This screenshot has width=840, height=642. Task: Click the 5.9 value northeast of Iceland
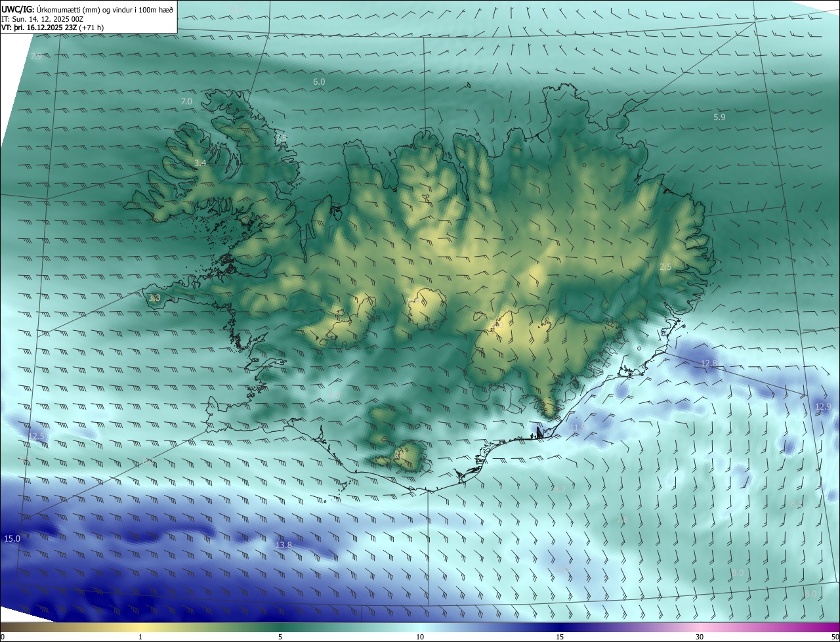pyautogui.click(x=719, y=118)
